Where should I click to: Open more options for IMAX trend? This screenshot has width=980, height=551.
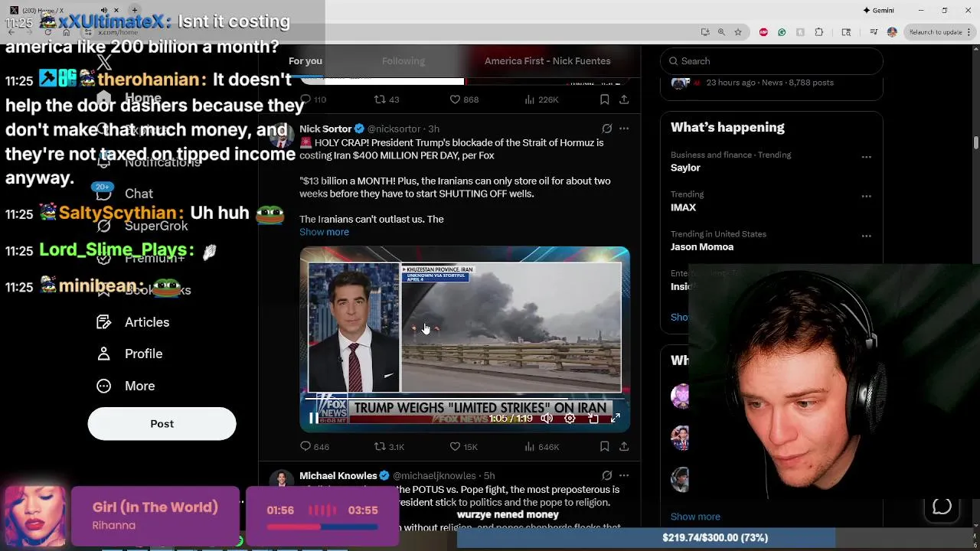pyautogui.click(x=866, y=196)
